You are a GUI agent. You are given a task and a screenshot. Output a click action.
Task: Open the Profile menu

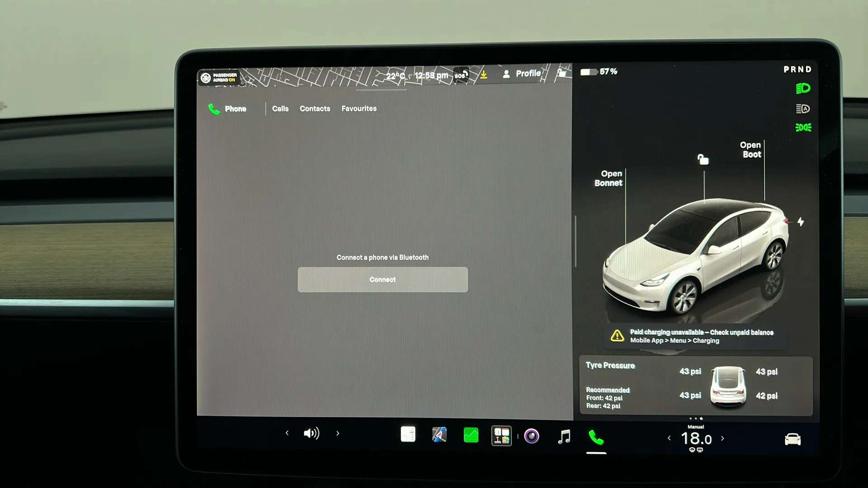[522, 74]
